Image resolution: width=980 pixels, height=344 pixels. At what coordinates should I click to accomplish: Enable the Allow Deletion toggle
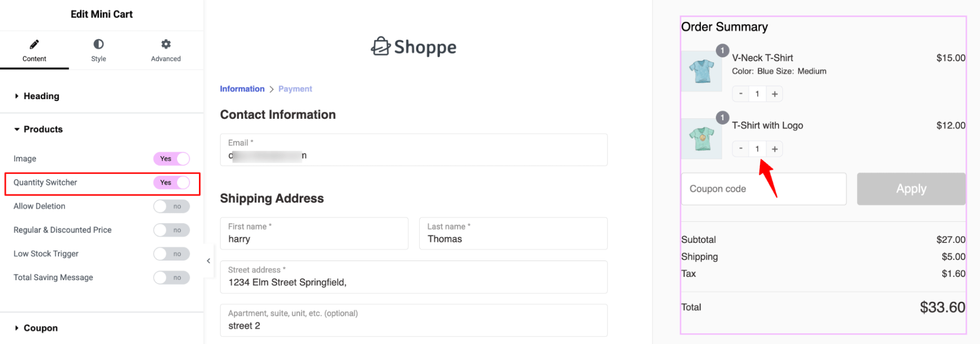(x=172, y=206)
